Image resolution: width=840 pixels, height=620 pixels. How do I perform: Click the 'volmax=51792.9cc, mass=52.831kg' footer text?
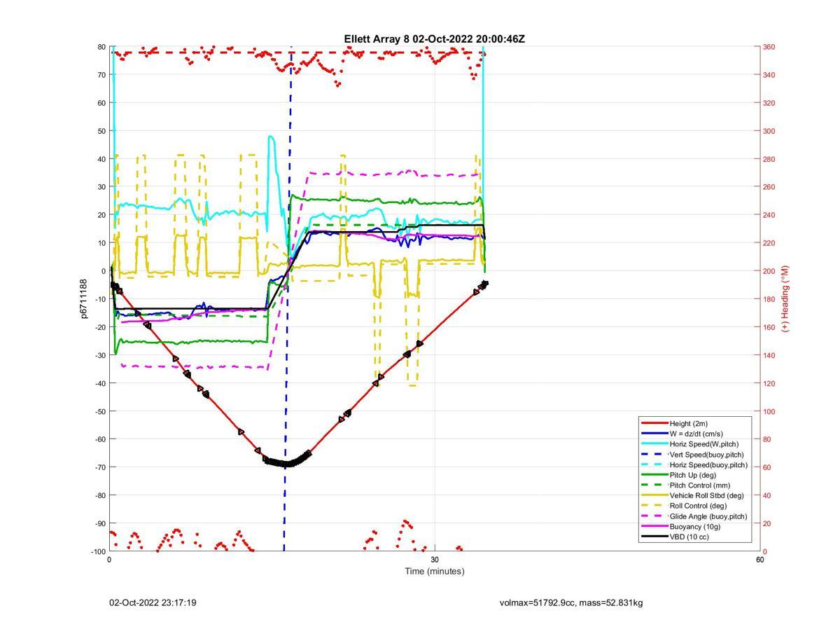click(x=571, y=602)
